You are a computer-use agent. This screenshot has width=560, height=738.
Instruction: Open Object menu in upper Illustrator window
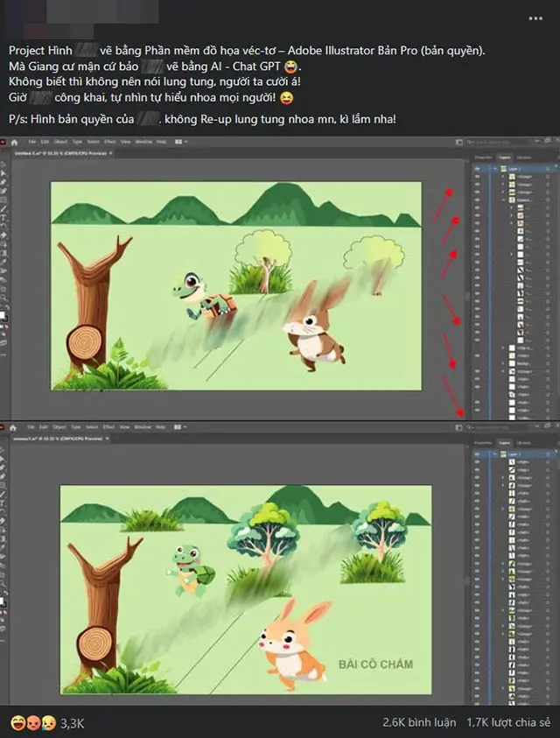pos(60,142)
